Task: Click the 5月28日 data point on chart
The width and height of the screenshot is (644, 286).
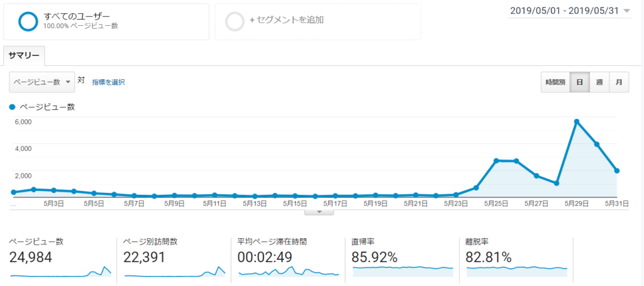Action: pyautogui.click(x=557, y=183)
